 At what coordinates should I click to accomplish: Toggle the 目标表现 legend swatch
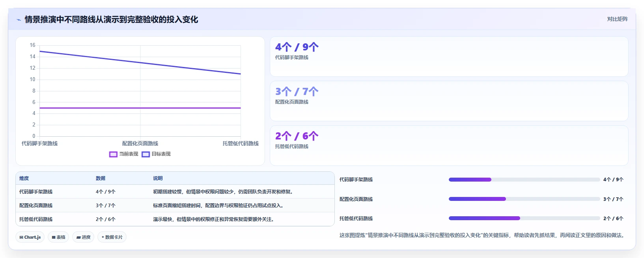146,154
